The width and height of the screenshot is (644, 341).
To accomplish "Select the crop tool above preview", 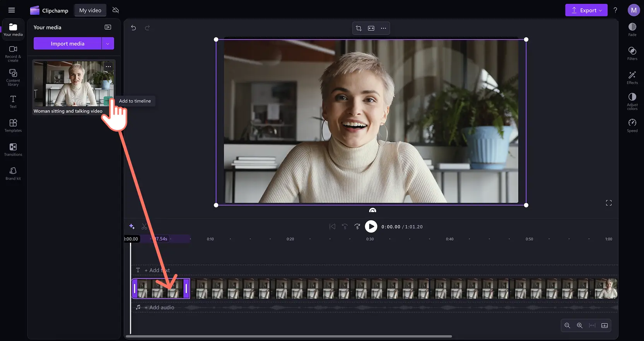I will tap(359, 28).
